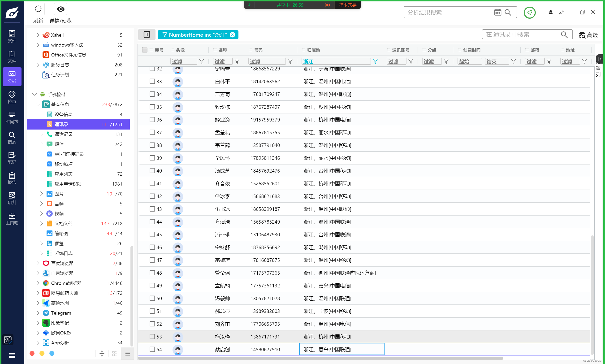Switch to list view icon at bottom
Screen dimensions: 605x364
tap(127, 353)
